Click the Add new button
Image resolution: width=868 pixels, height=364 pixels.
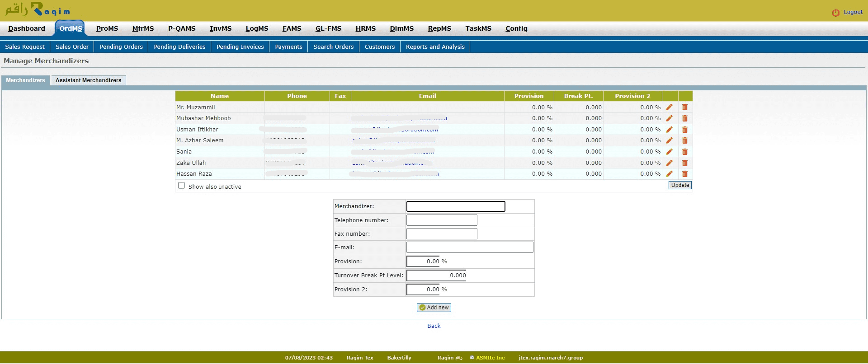pyautogui.click(x=434, y=308)
